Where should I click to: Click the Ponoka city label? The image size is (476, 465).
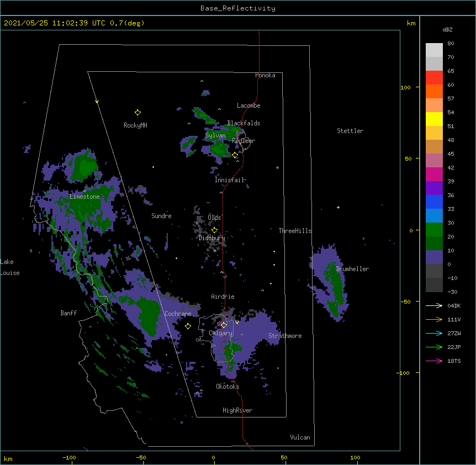[x=265, y=75]
